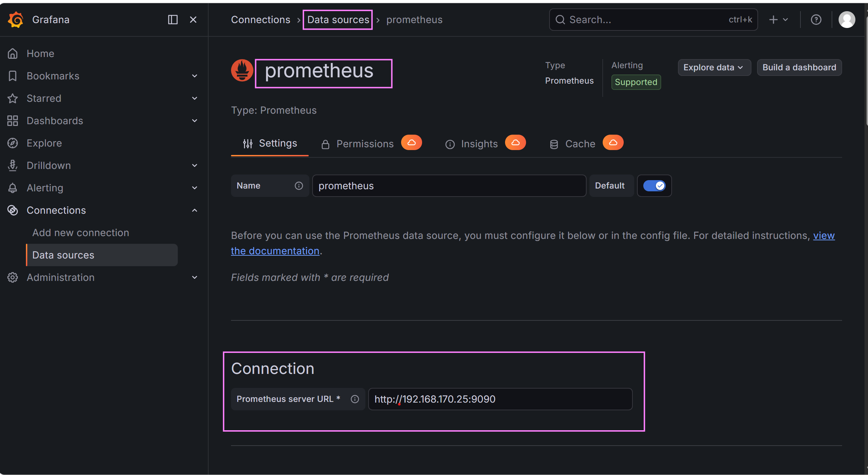The height and width of the screenshot is (475, 868).
Task: Expand the Dashboards menu section
Action: (195, 121)
